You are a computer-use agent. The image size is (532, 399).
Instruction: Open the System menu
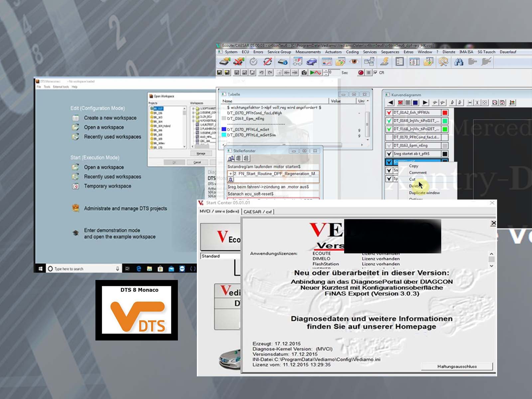(x=231, y=52)
